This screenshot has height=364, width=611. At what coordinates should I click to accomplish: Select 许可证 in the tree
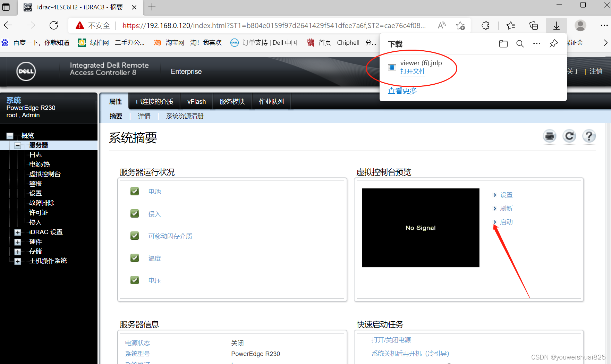point(39,213)
